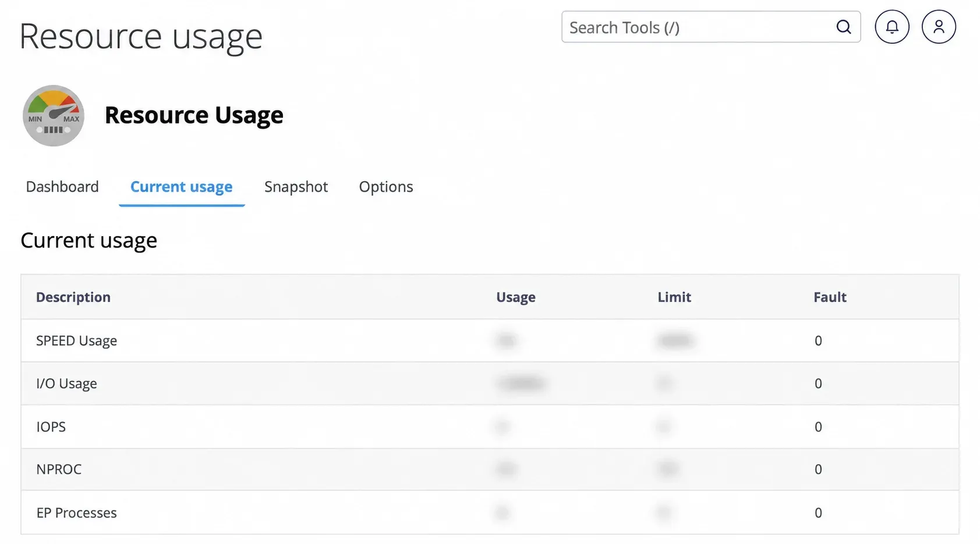Select the SPEED Usage row label
This screenshot has width=980, height=544.
76,341
